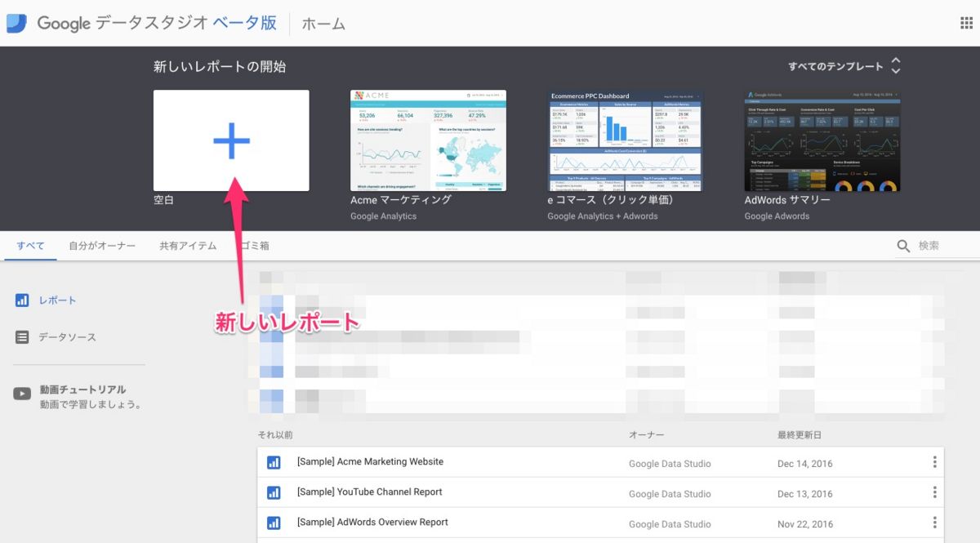
Task: Open more options for AdWords Overview Report
Action: tap(935, 523)
